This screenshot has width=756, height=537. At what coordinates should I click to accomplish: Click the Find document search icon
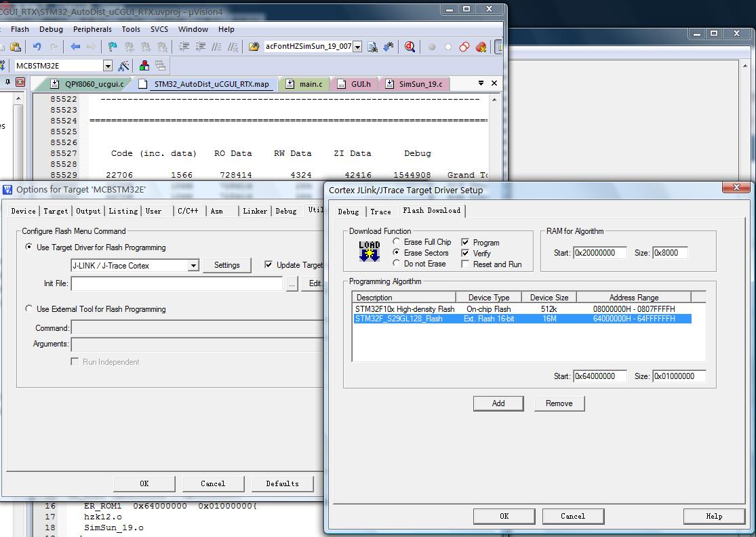372,47
